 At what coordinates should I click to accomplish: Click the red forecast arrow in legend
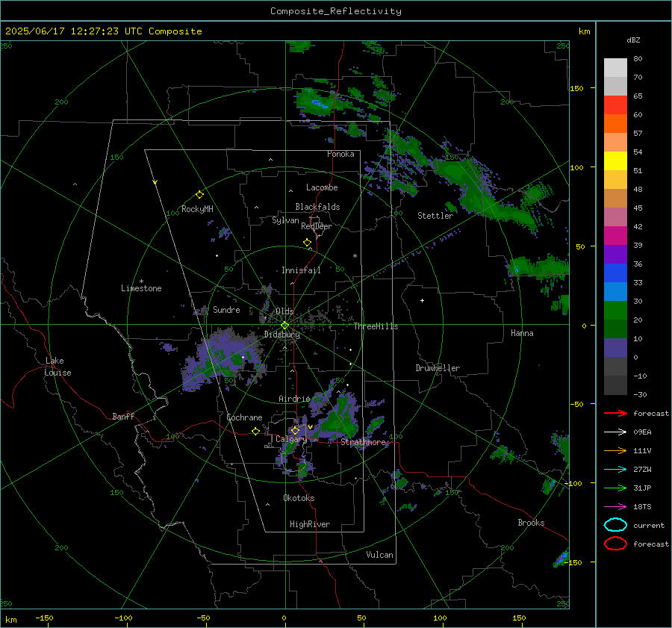coord(615,413)
